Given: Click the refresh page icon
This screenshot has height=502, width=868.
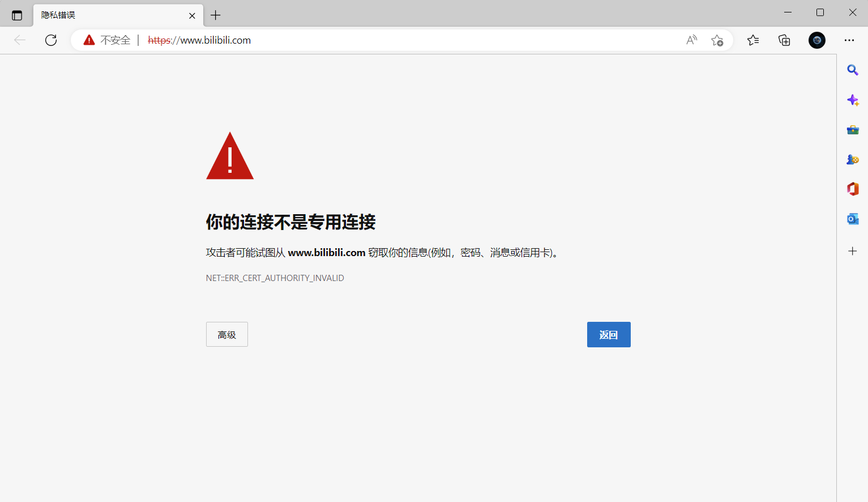Looking at the screenshot, I should [x=51, y=40].
